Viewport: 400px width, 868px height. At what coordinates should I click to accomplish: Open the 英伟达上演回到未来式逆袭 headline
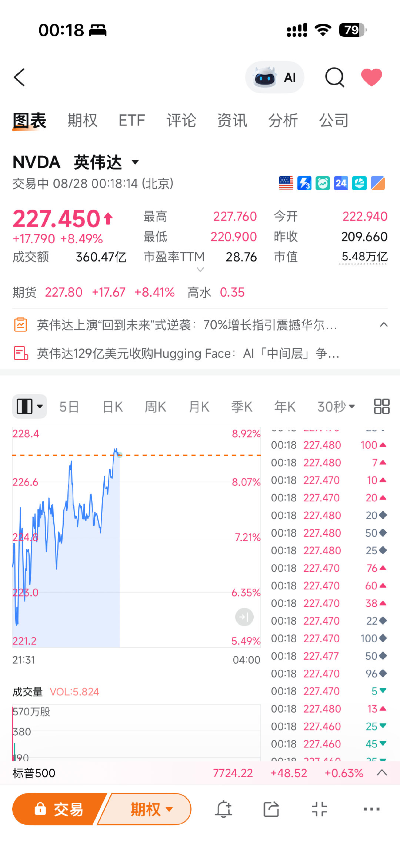coord(187,325)
